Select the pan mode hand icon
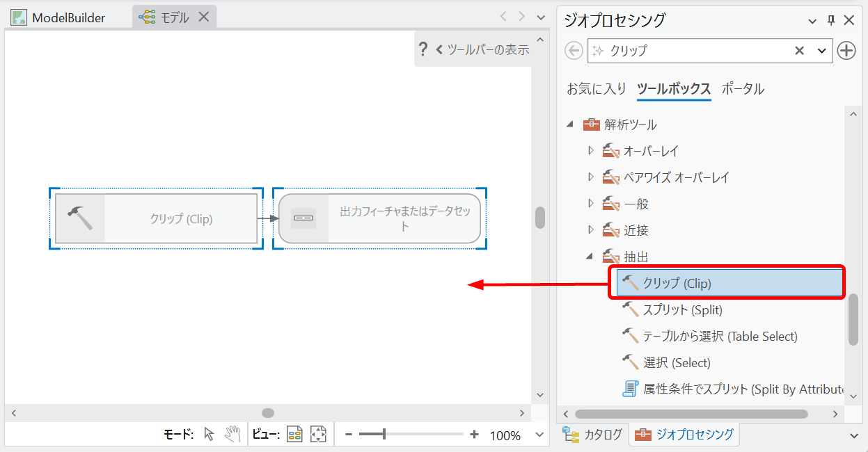Screen dimensions: 868x452 pyautogui.click(x=232, y=435)
